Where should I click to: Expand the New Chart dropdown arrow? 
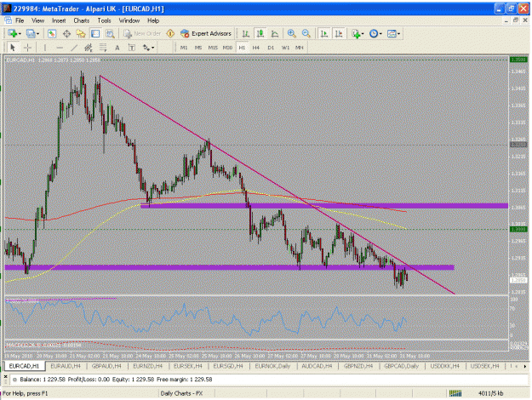click(20, 34)
